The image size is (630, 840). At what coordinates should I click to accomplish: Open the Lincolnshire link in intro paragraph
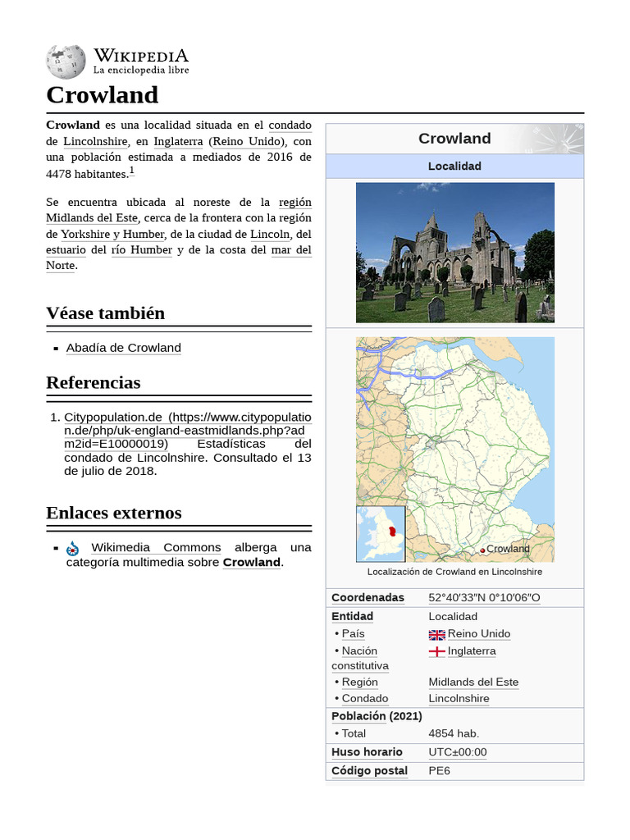click(95, 141)
